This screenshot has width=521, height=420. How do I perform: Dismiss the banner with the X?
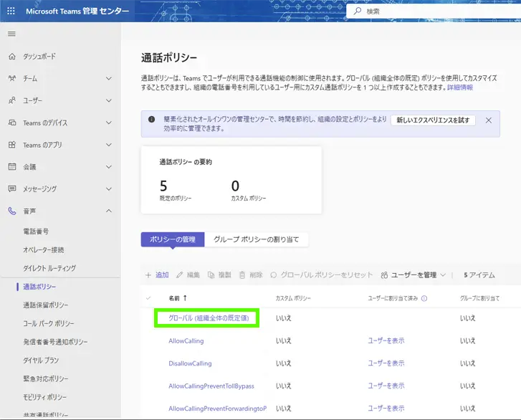489,120
